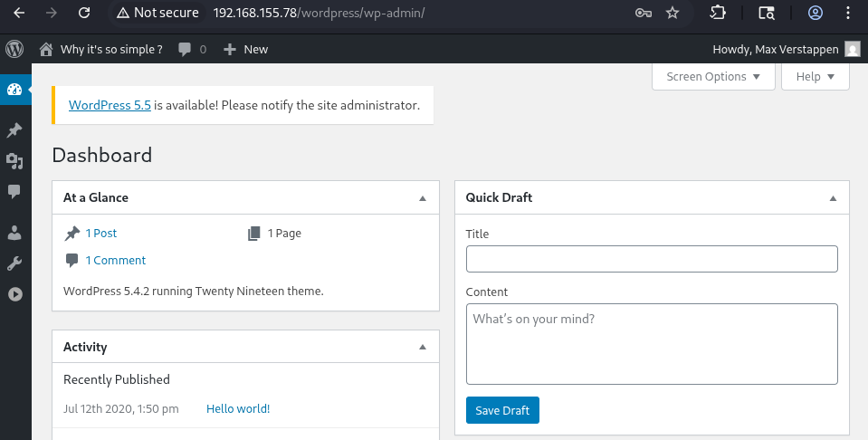
Task: Open saved passwords key icon
Action: [643, 13]
